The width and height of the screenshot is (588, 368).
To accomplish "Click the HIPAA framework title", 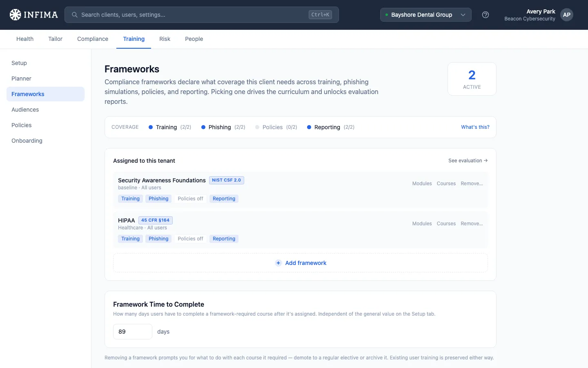I will click(x=126, y=220).
